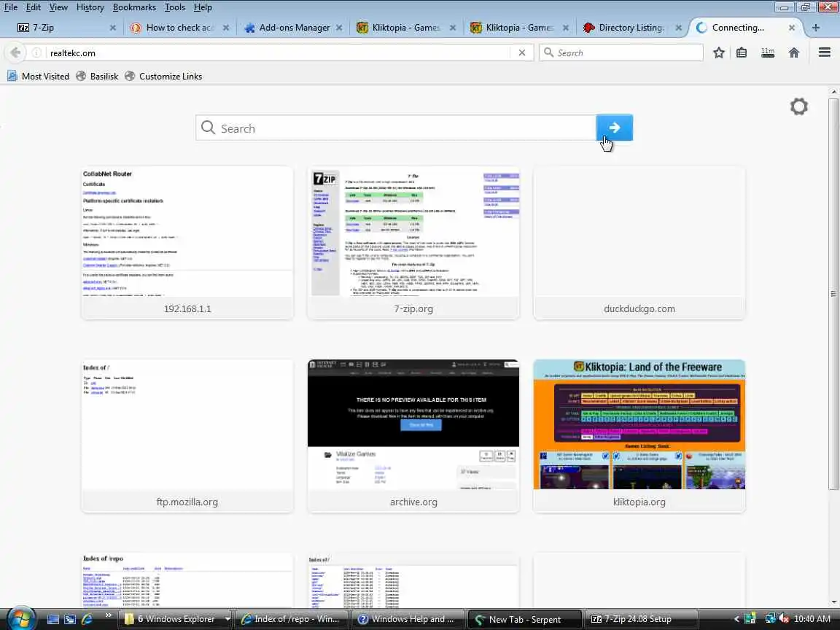The width and height of the screenshot is (840, 630).
Task: Open Most Visited bookmarks folder
Action: pyautogui.click(x=39, y=76)
